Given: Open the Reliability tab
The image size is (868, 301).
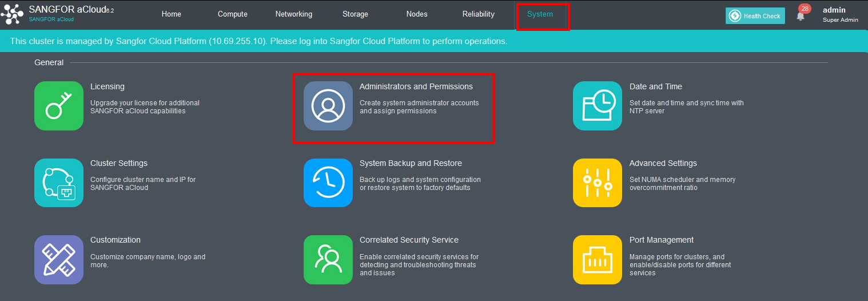Looking at the screenshot, I should coord(479,14).
